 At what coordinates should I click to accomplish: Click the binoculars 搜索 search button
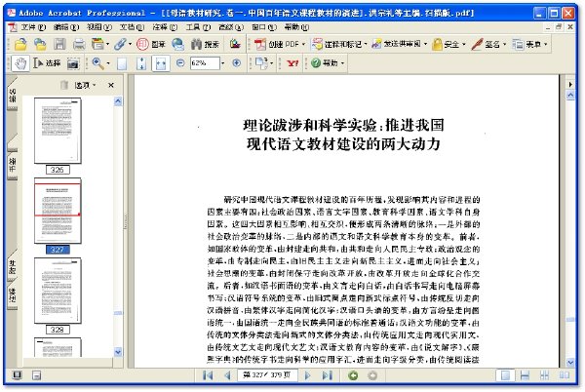(x=205, y=44)
